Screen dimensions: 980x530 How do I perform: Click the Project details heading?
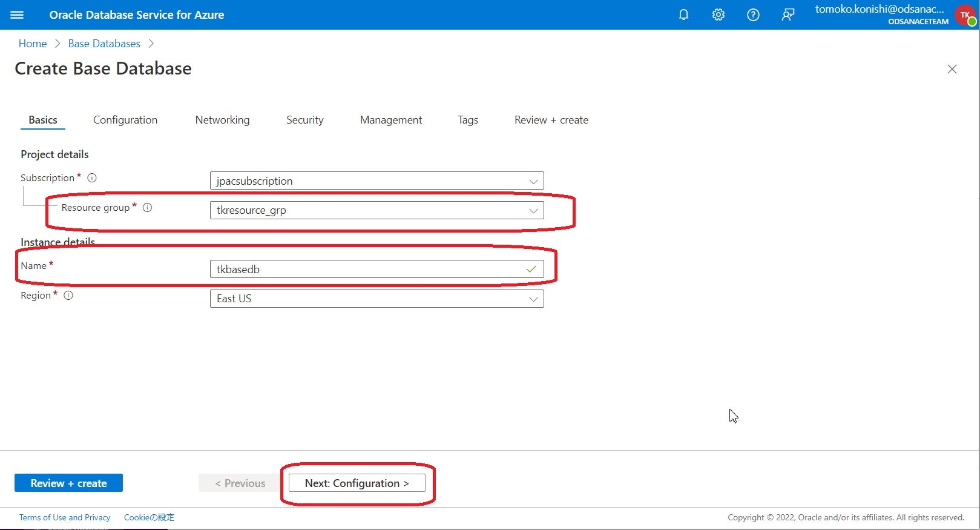[54, 154]
